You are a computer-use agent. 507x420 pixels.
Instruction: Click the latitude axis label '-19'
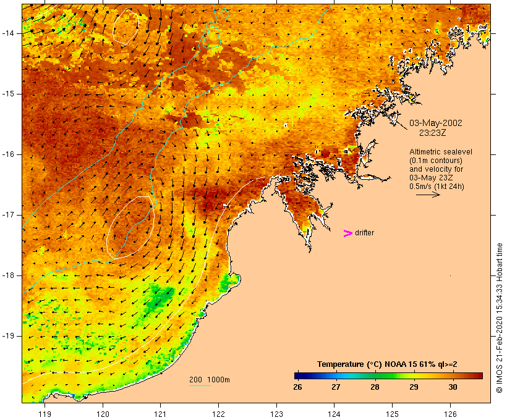pyautogui.click(x=7, y=336)
